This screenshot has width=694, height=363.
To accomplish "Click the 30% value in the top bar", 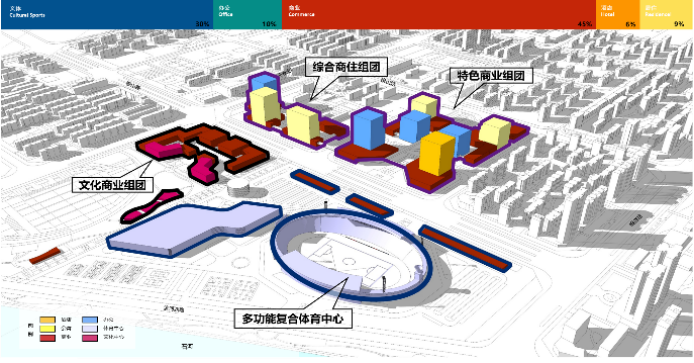I will [202, 24].
